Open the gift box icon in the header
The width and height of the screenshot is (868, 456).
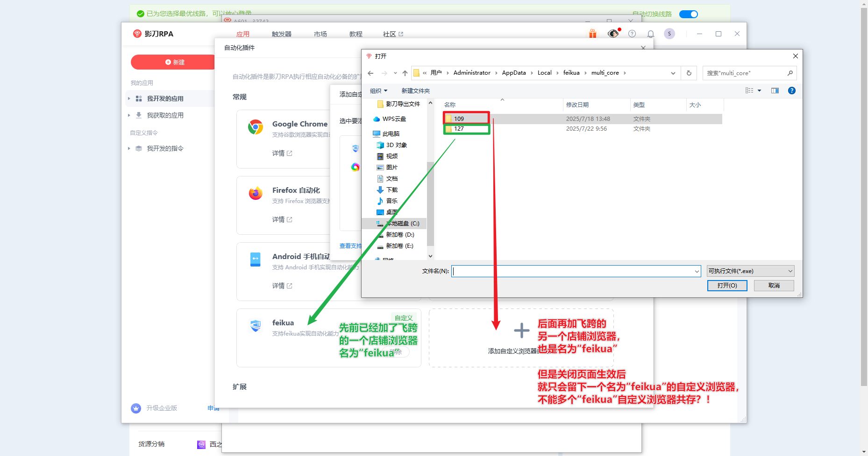pos(592,34)
